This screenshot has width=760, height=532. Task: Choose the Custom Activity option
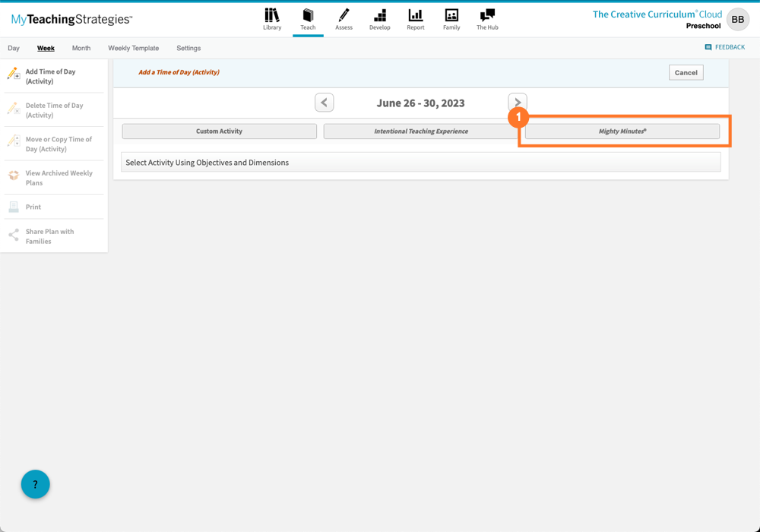click(x=220, y=131)
